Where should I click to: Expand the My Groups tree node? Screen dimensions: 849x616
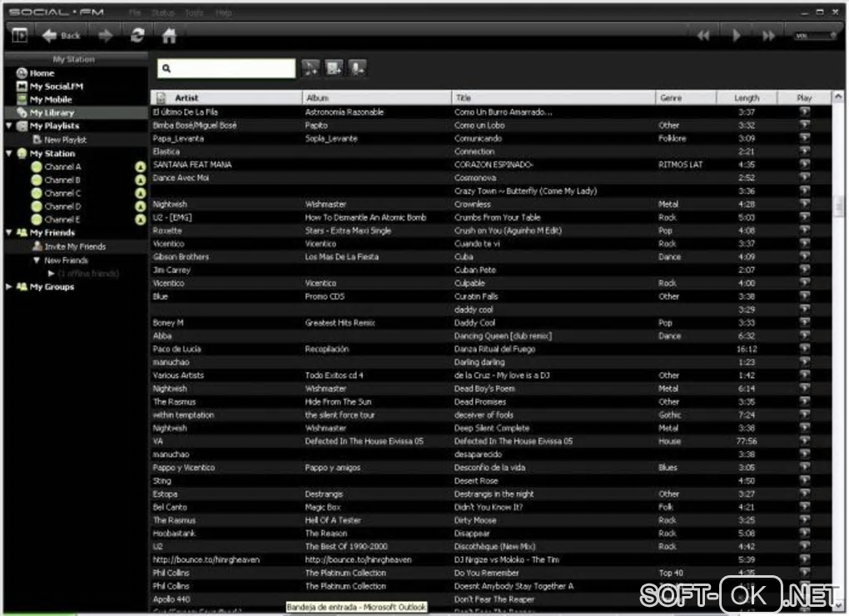point(9,286)
